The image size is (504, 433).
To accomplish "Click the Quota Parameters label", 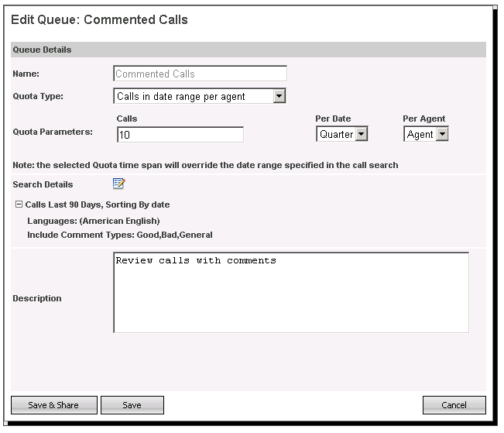I will 53,132.
